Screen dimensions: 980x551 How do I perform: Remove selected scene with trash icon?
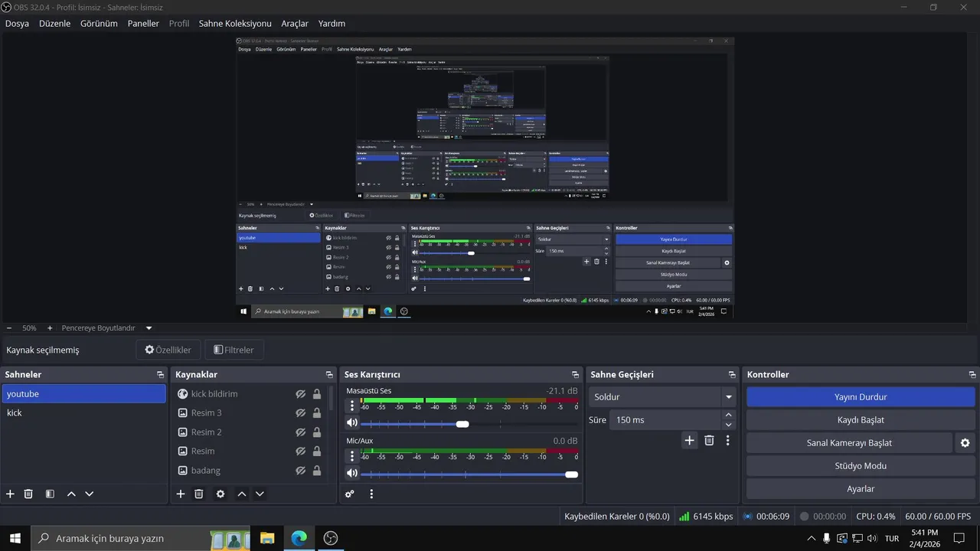[x=28, y=494]
